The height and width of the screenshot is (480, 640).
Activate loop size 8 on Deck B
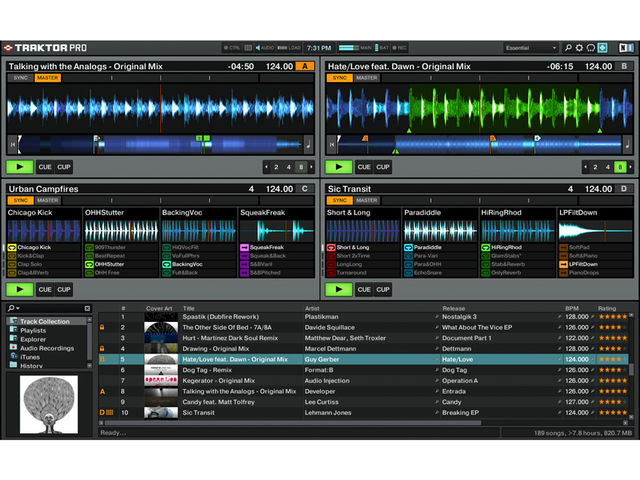pyautogui.click(x=620, y=167)
